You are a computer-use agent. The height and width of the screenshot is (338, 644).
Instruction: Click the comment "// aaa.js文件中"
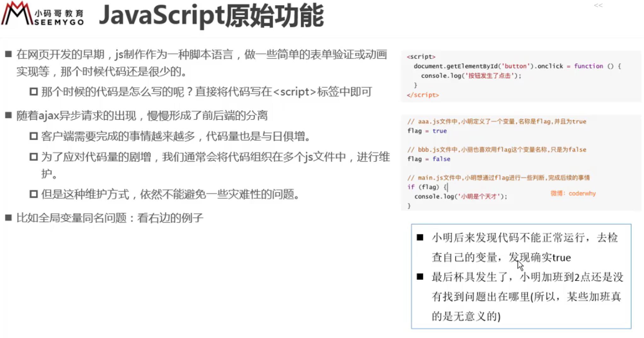point(497,121)
